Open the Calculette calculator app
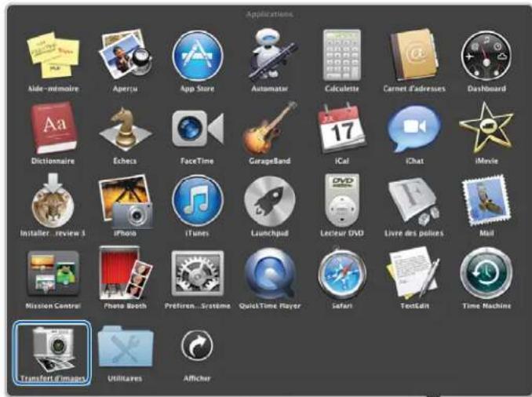Screen dimensions: 532x397 342,55
